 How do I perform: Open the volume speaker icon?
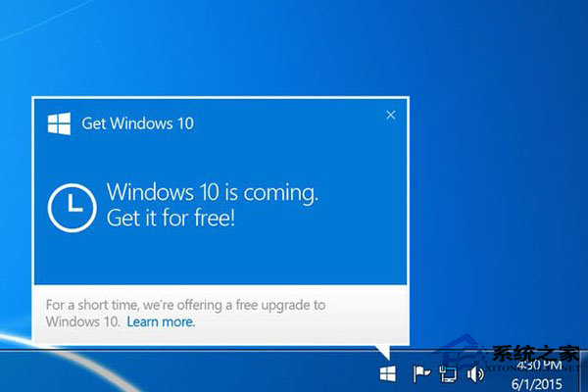475,374
